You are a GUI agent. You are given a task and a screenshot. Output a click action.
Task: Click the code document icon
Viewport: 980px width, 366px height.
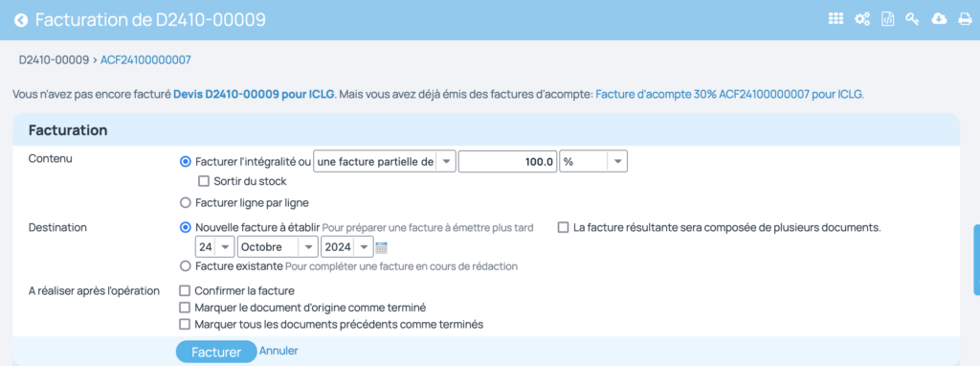[887, 19]
